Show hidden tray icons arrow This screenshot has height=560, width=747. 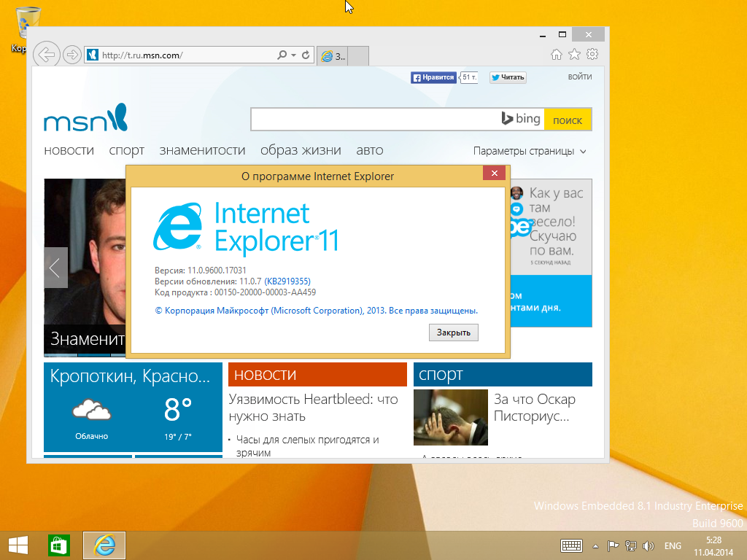click(595, 545)
